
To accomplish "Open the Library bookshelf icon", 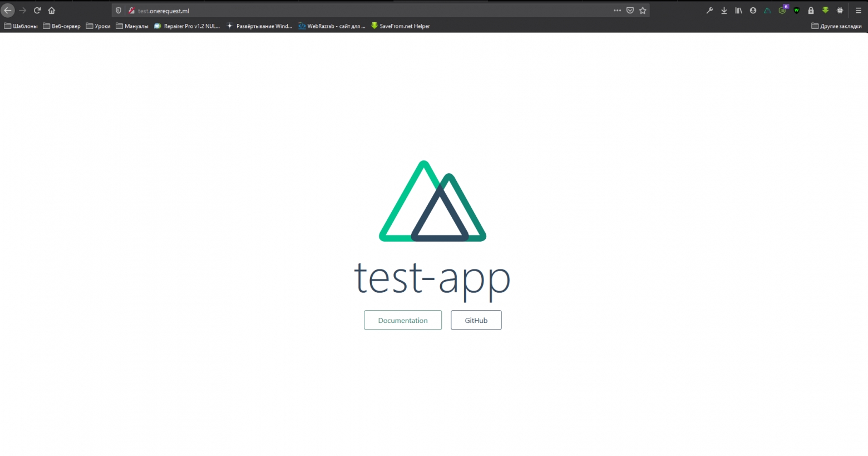I will 738,11.
